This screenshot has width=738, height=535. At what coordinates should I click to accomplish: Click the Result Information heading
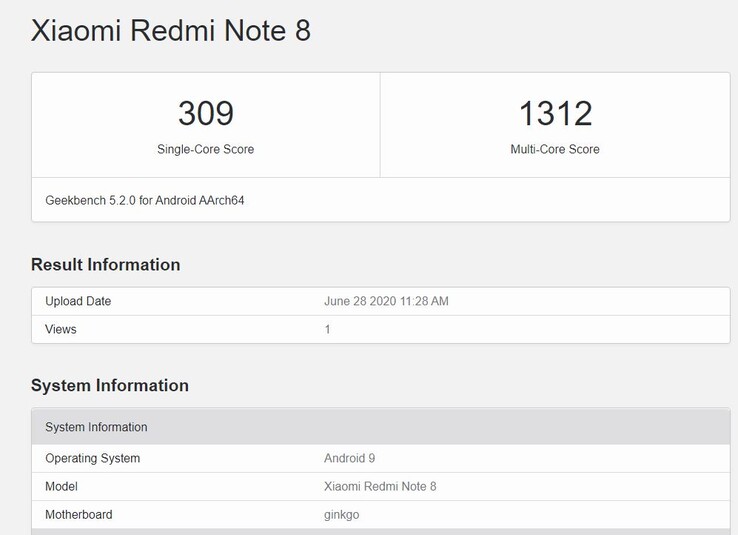tap(105, 264)
